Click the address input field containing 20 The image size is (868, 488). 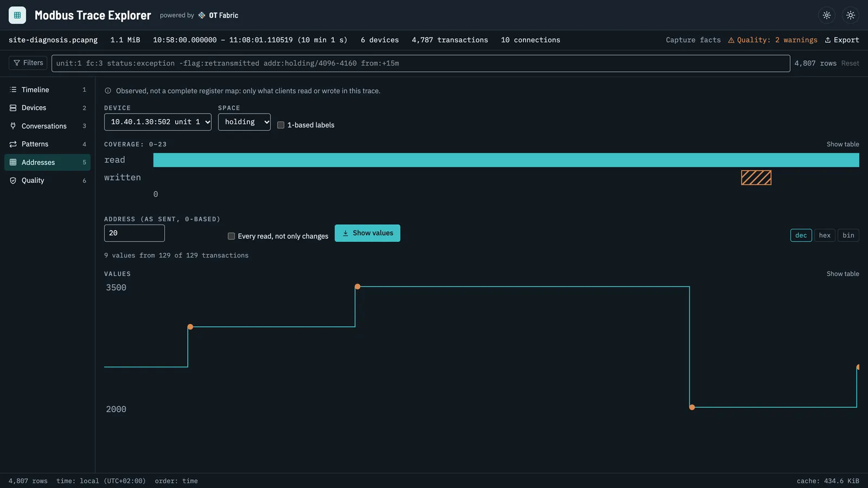tap(135, 233)
